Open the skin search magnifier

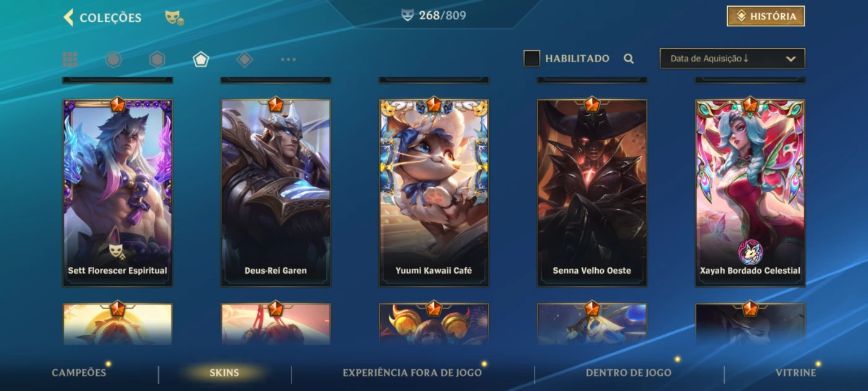(629, 59)
